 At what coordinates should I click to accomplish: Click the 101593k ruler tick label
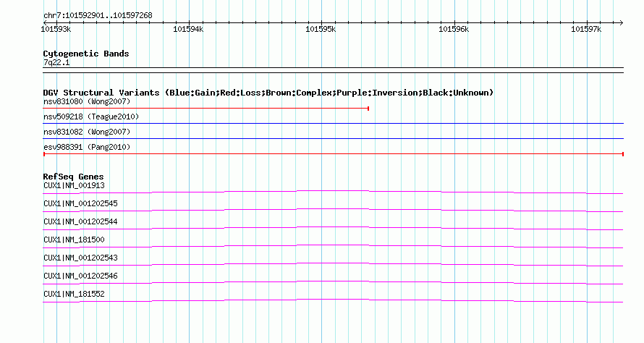click(56, 29)
